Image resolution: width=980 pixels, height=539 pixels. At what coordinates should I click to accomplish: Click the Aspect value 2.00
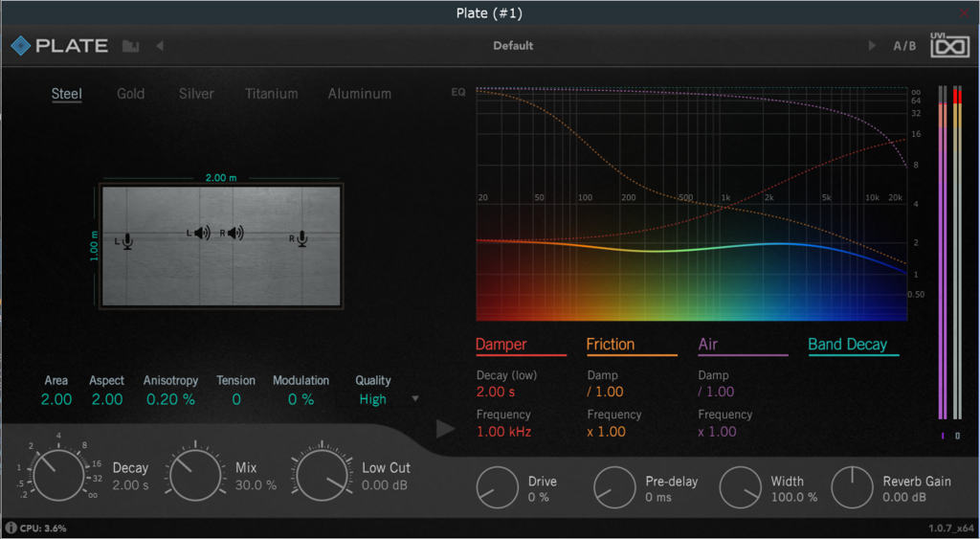click(107, 399)
